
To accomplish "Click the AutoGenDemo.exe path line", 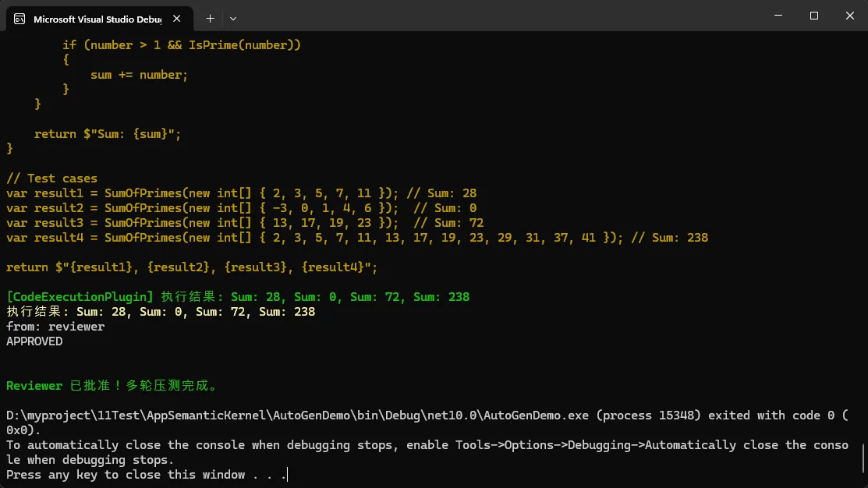I will [427, 416].
